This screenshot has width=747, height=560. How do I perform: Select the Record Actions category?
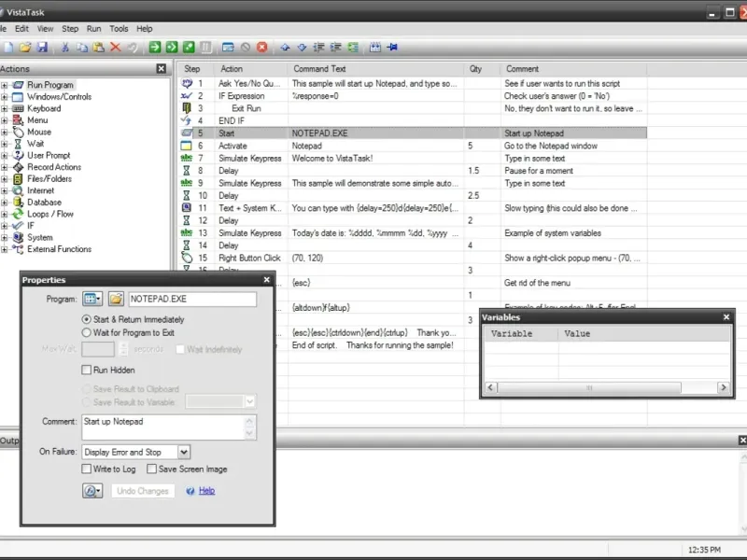54,167
